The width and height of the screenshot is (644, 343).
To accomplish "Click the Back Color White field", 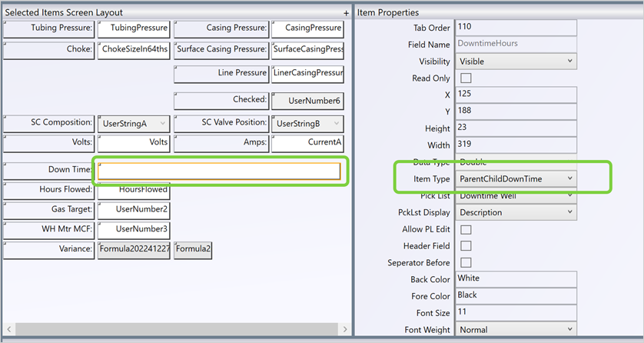I will (516, 279).
